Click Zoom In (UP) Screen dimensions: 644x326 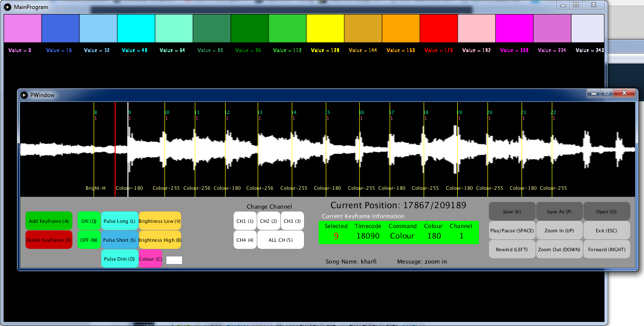pyautogui.click(x=559, y=230)
